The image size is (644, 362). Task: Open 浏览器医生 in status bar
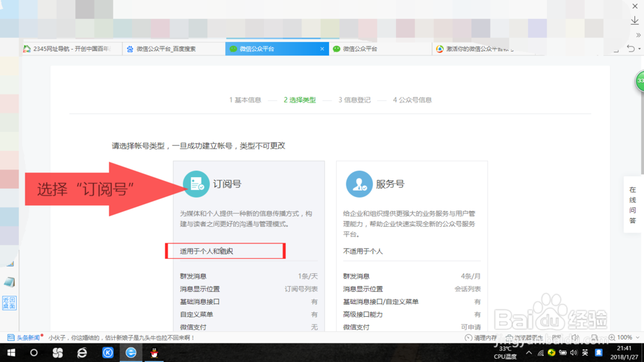pyautogui.click(x=525, y=338)
